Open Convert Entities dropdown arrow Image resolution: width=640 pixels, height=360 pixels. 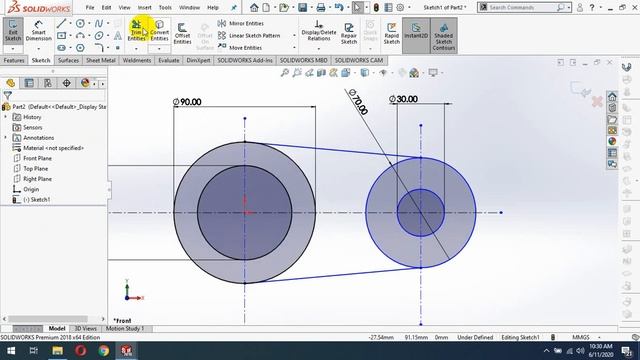[x=159, y=49]
